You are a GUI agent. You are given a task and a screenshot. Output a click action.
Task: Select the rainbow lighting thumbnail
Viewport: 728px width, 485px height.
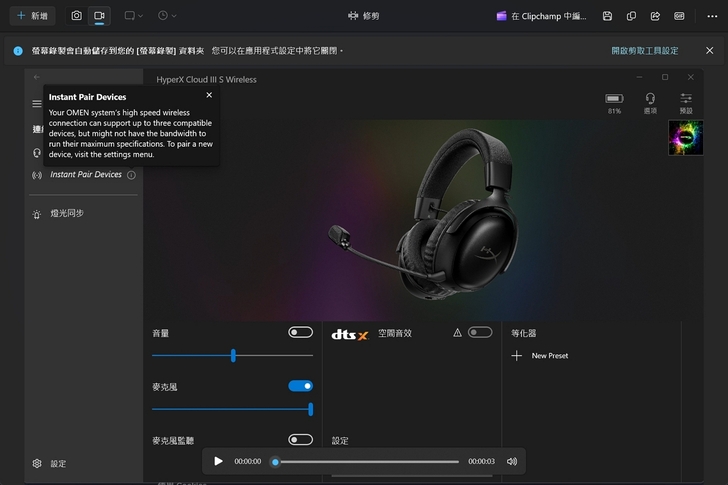click(686, 138)
